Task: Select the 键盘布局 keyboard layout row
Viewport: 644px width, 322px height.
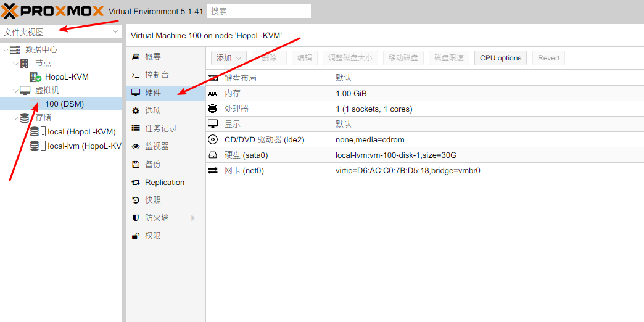Action: click(424, 78)
